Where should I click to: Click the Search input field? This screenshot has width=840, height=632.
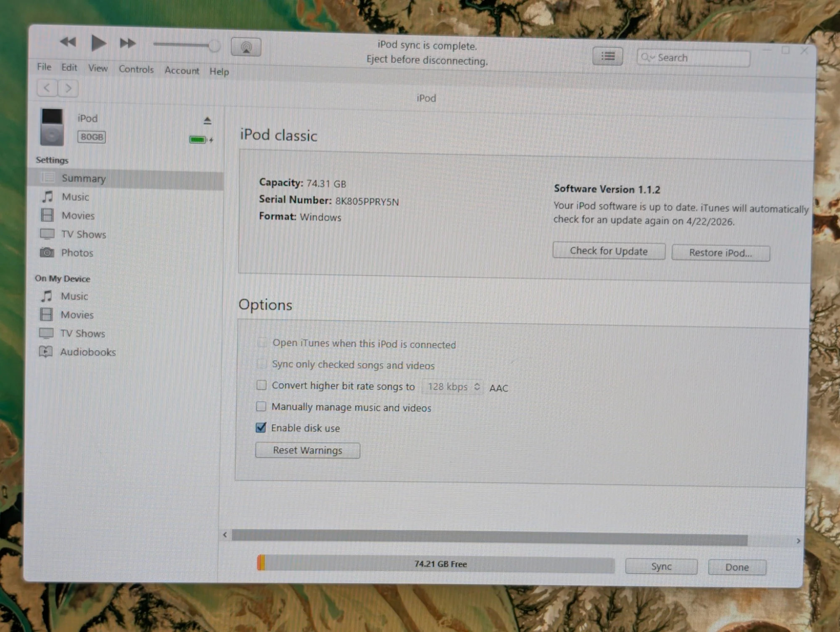coord(693,58)
